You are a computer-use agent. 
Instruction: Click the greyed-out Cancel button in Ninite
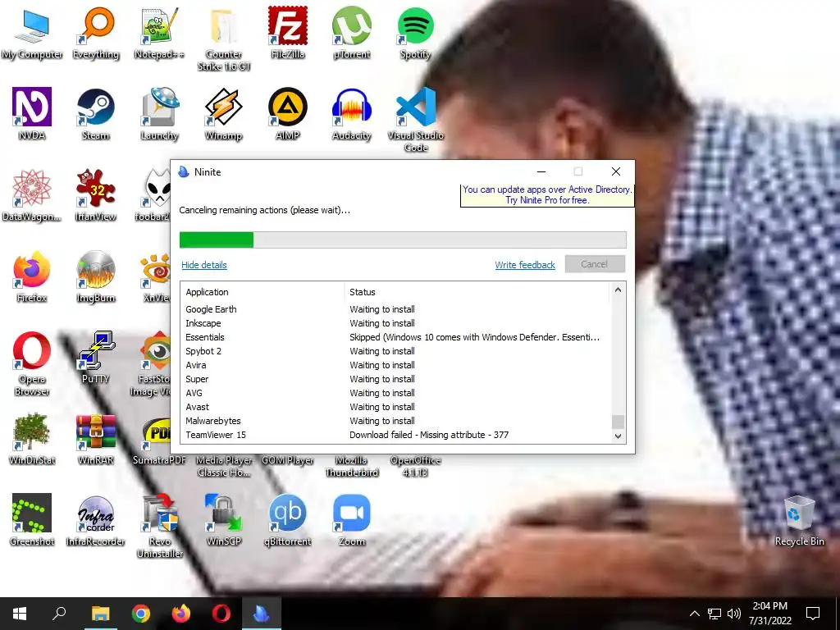[595, 264]
